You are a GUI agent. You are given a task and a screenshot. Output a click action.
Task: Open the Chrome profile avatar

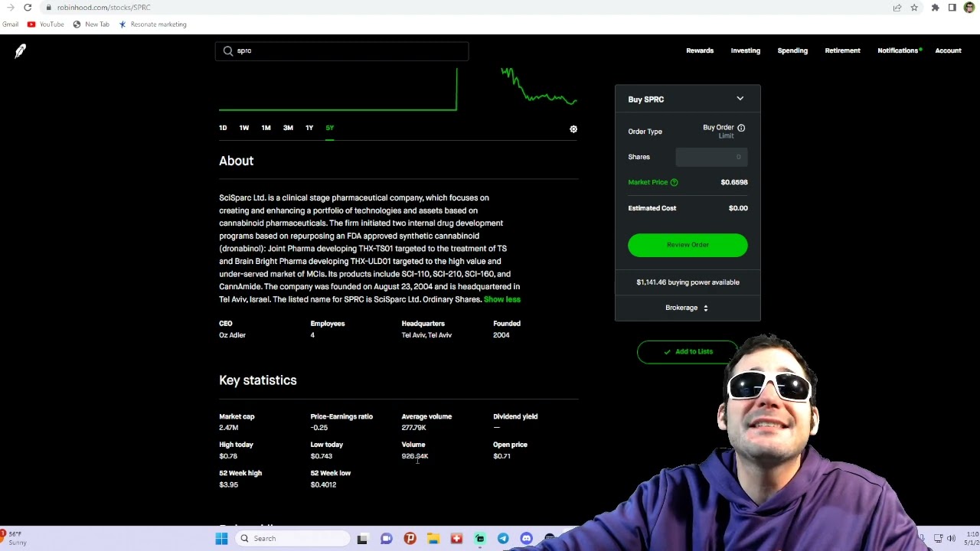click(969, 8)
